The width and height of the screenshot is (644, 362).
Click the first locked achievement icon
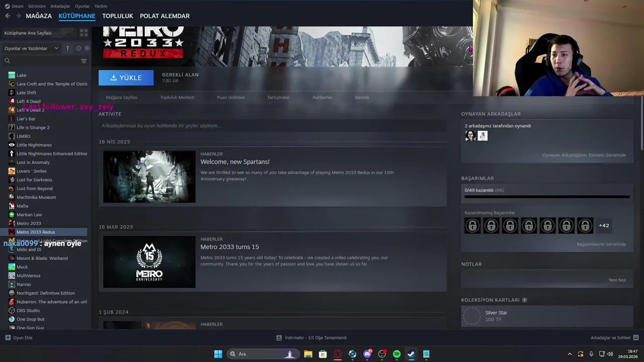point(472,226)
